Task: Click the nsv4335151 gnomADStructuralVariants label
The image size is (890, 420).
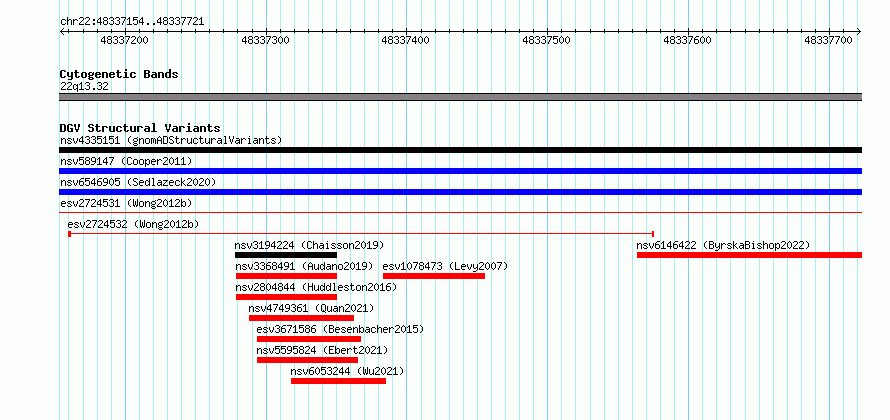Action: [x=171, y=140]
